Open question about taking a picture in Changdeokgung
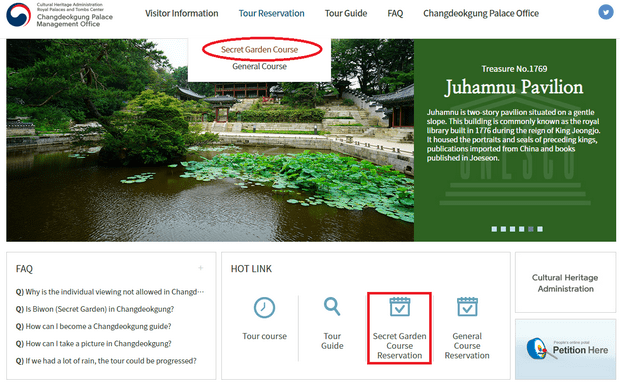Image resolution: width=620 pixels, height=383 pixels. [x=93, y=343]
